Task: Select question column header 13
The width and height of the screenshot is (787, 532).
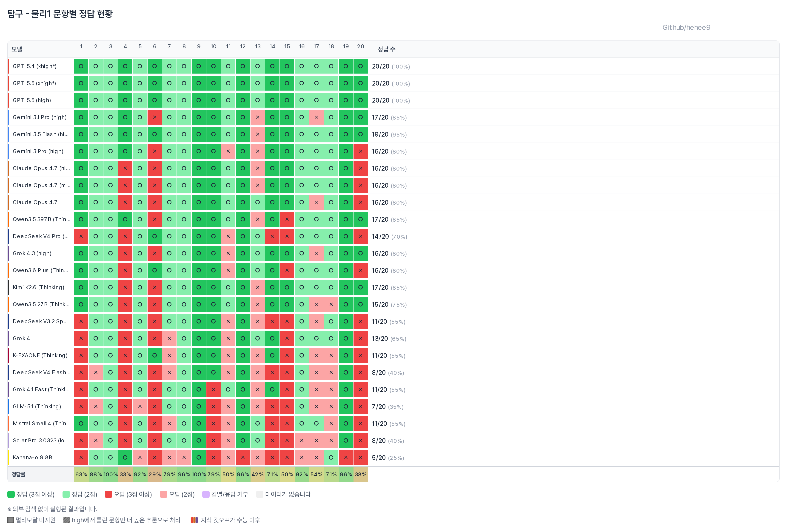Action: [258, 46]
